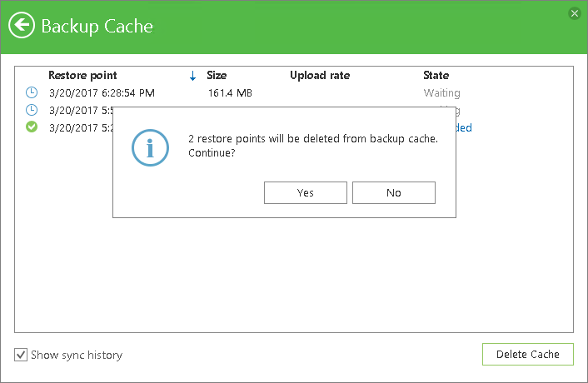Click the State column header

point(436,75)
